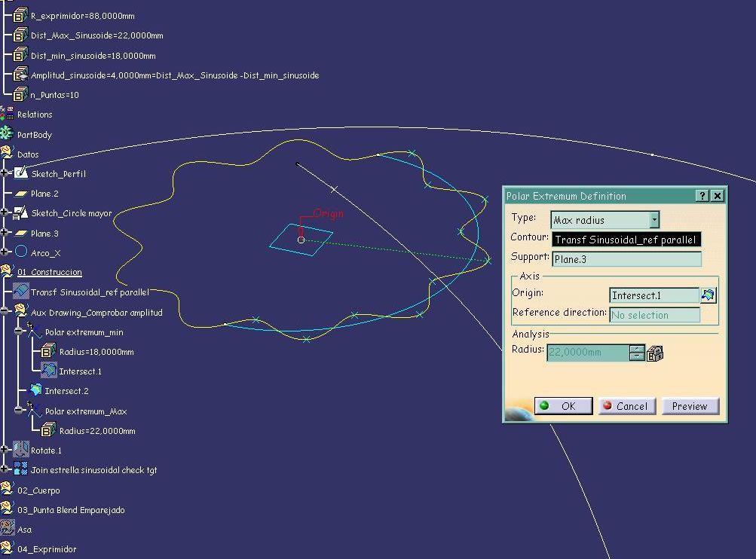Open the dialog help question mark
This screenshot has width=756, height=559.
point(702,196)
